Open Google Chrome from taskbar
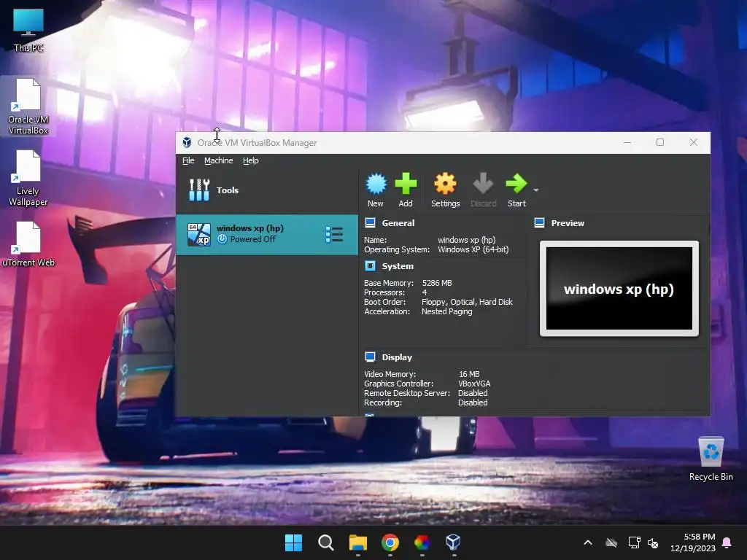 tap(390, 542)
